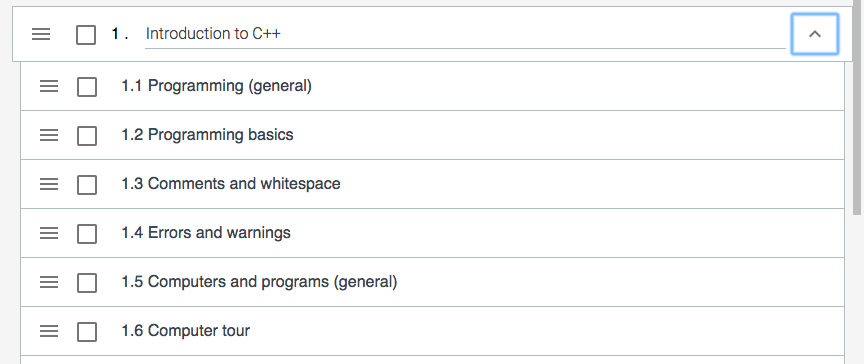Collapse chapter 1 with the chevron button
Screen dimensions: 864x364
click(x=815, y=34)
